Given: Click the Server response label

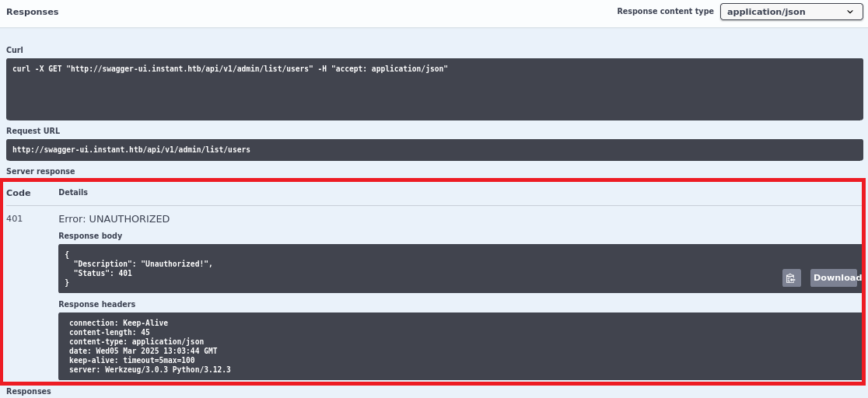Looking at the screenshot, I should pos(40,171).
